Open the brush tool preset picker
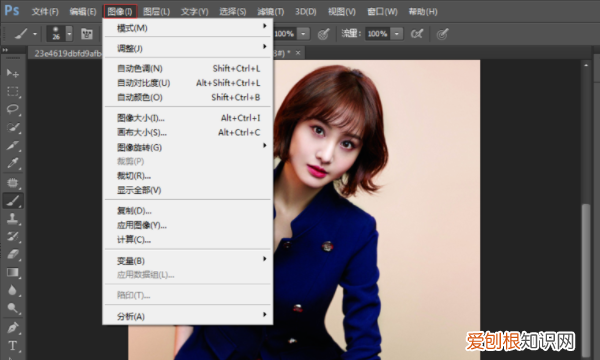Screen dimensions: 600x360 pyautogui.click(x=21, y=34)
